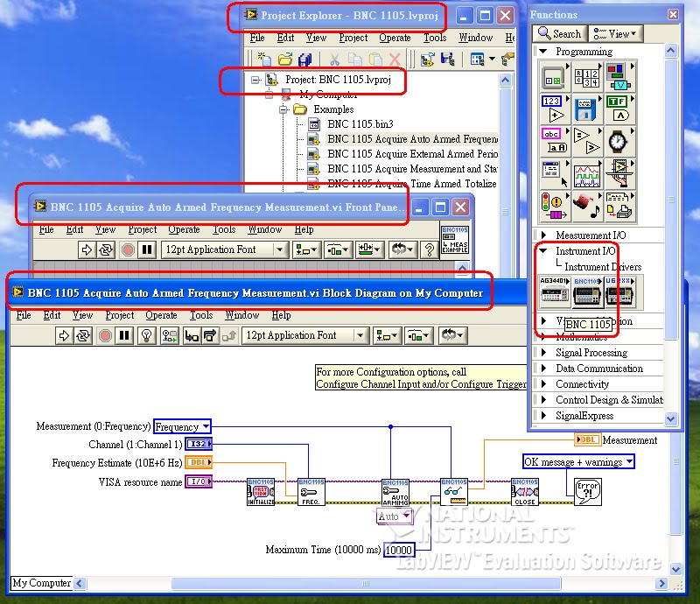Open Window menu in Front Panel window
The width and height of the screenshot is (700, 604).
point(265,229)
